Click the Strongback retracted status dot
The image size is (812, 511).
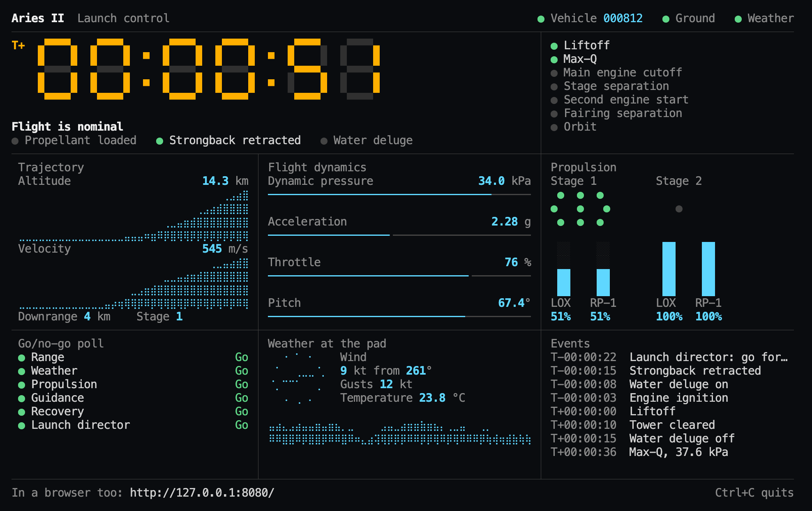[159, 141]
